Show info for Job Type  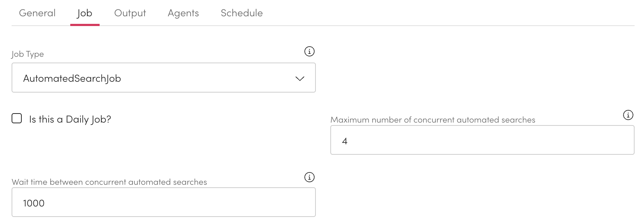tap(309, 51)
